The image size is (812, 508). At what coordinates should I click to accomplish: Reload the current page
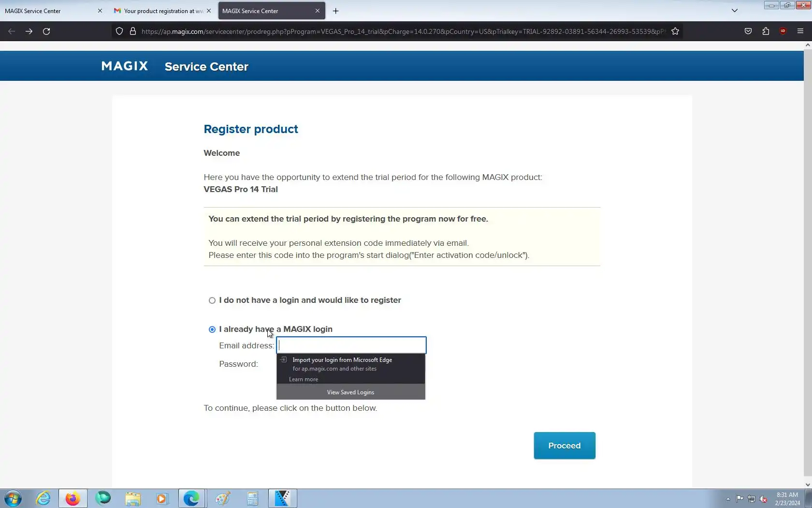(46, 31)
